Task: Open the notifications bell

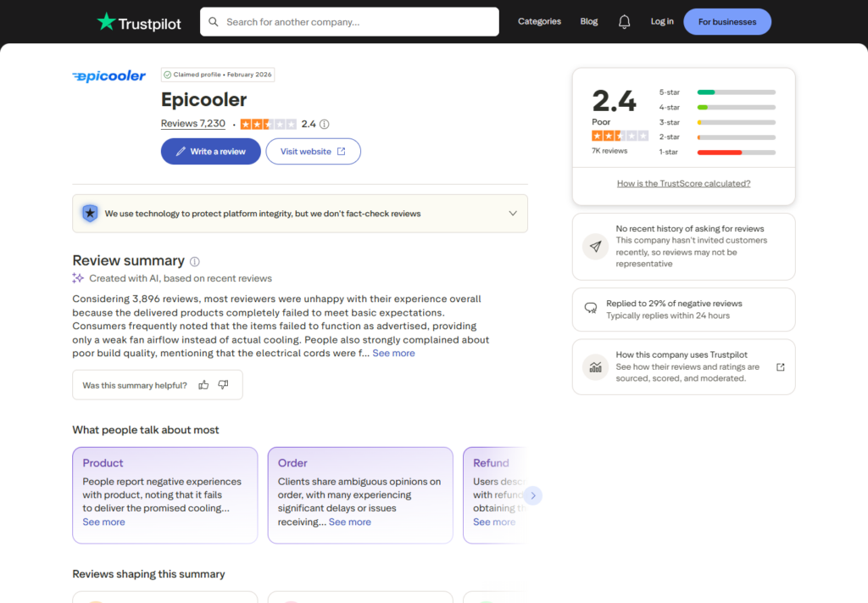Action: pos(624,21)
